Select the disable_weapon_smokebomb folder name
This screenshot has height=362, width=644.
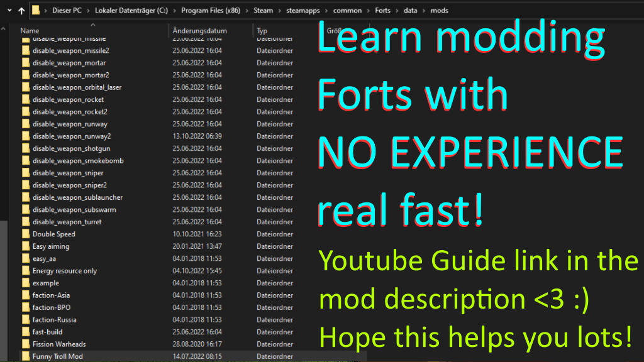point(78,161)
